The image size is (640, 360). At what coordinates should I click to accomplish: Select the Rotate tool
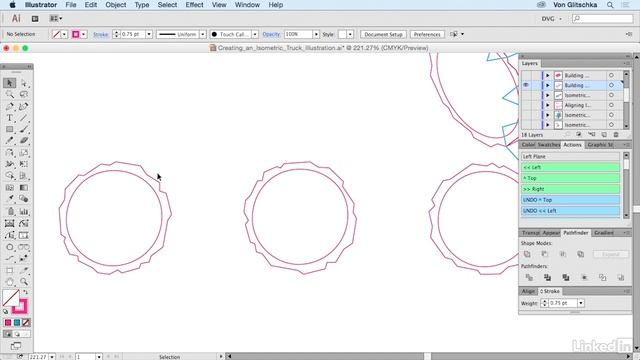point(9,153)
